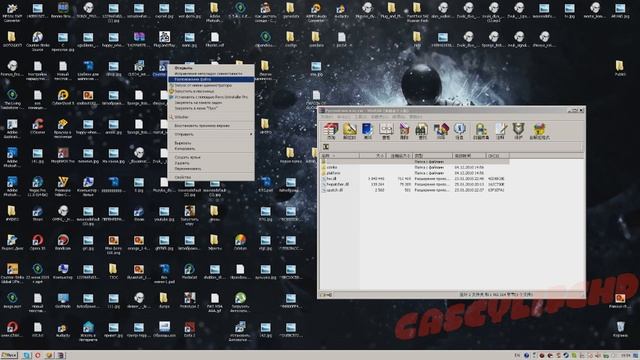Viewport: 640px width, 360px height.
Task: Choose Закрепить на панели задач in context menu
Action: coord(211,103)
